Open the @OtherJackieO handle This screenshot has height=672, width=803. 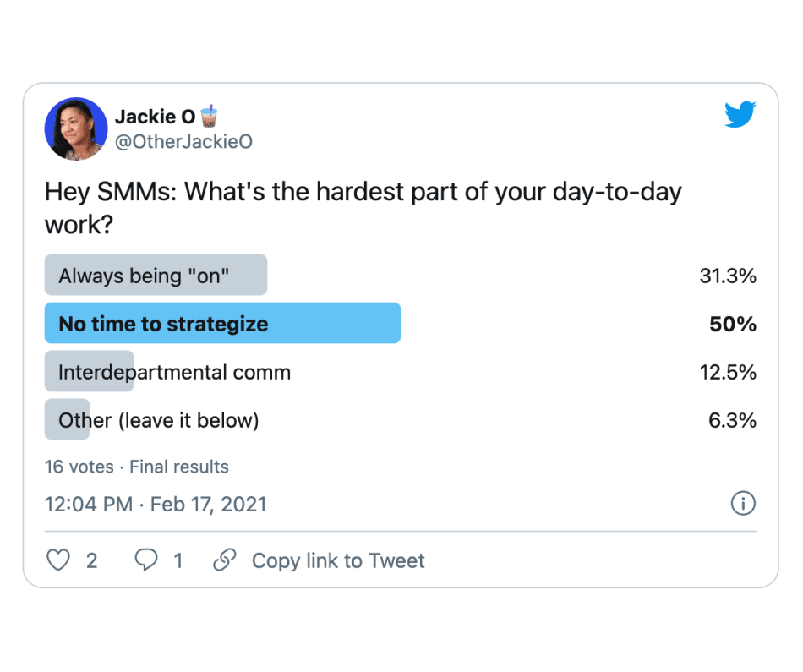[x=183, y=142]
